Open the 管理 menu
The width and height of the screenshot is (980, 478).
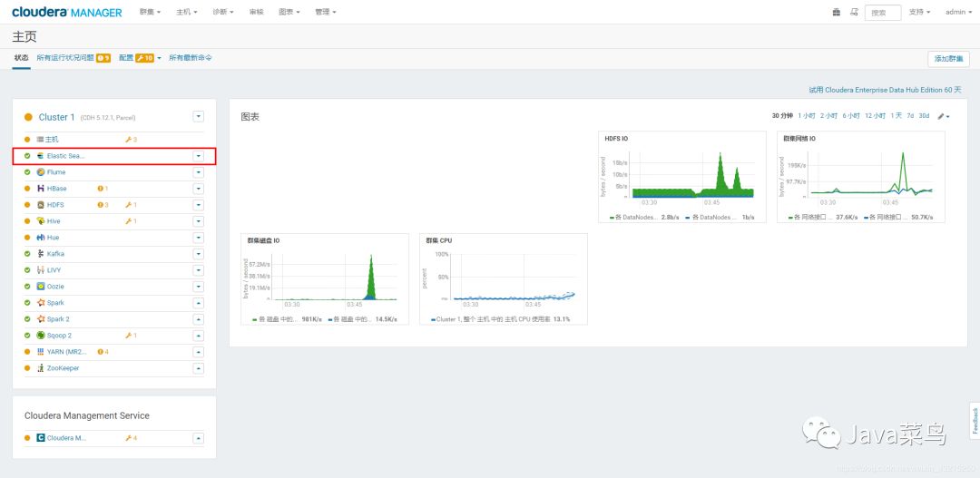pos(326,12)
